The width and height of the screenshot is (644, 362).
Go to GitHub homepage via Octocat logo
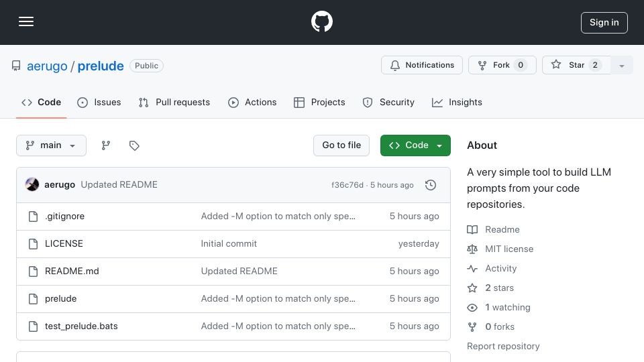tap(321, 21)
